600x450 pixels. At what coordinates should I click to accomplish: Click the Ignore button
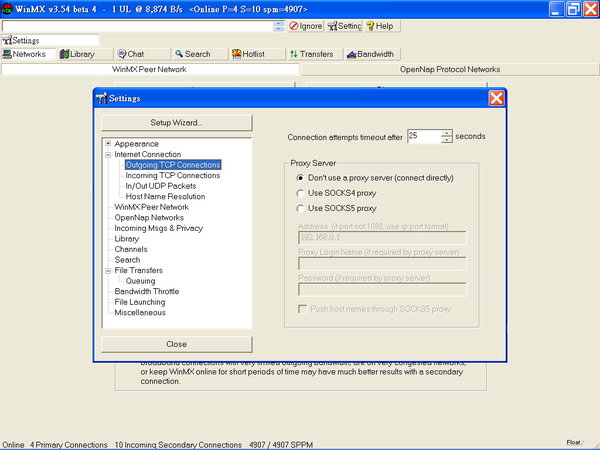click(306, 26)
